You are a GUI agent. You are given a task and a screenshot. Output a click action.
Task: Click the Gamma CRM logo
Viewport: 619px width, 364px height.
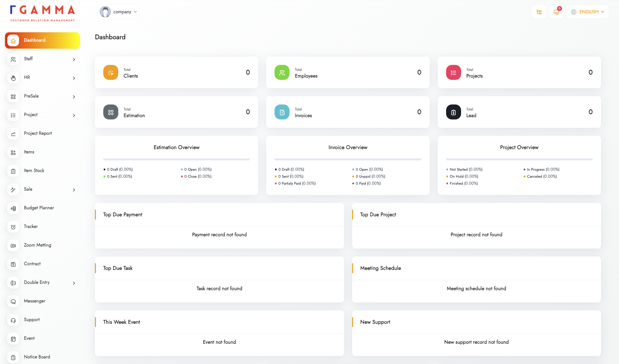click(42, 13)
